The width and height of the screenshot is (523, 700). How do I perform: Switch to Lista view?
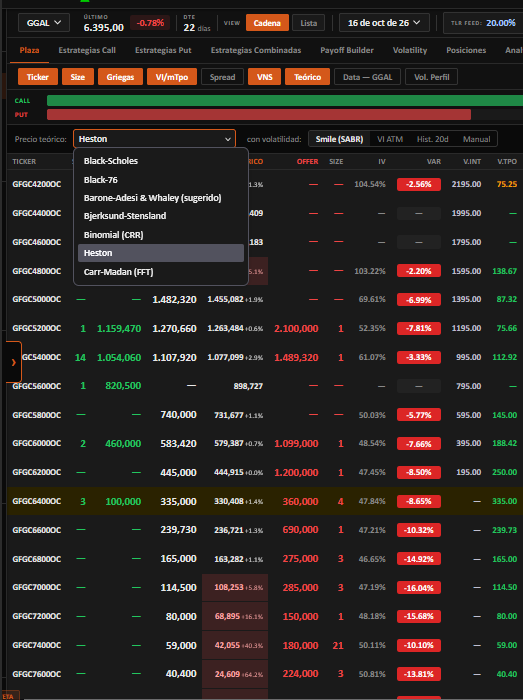click(308, 23)
